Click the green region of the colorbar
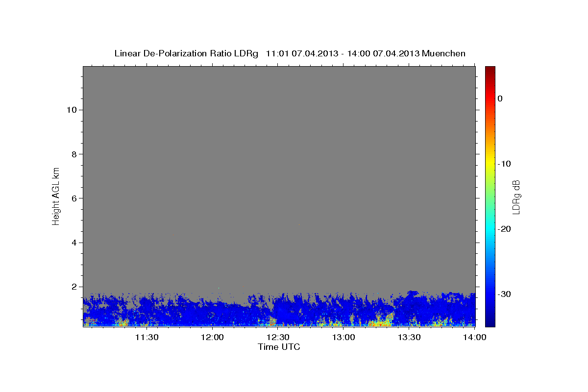 click(490, 196)
